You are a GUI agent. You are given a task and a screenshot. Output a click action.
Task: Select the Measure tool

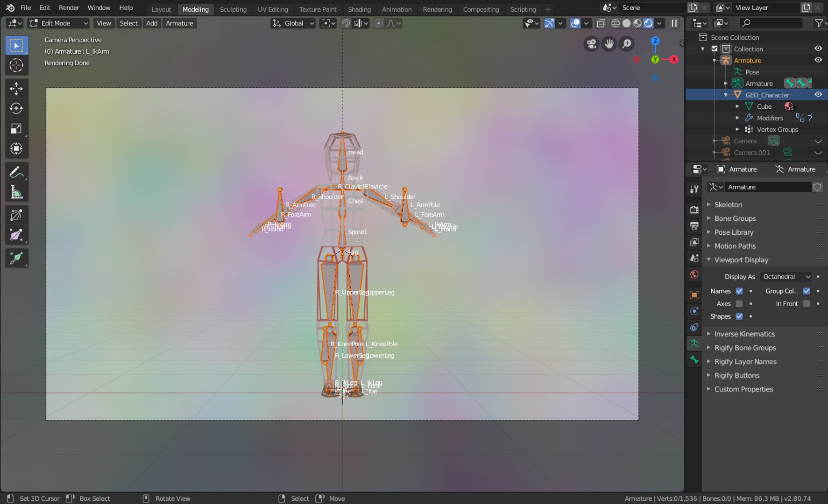16,192
